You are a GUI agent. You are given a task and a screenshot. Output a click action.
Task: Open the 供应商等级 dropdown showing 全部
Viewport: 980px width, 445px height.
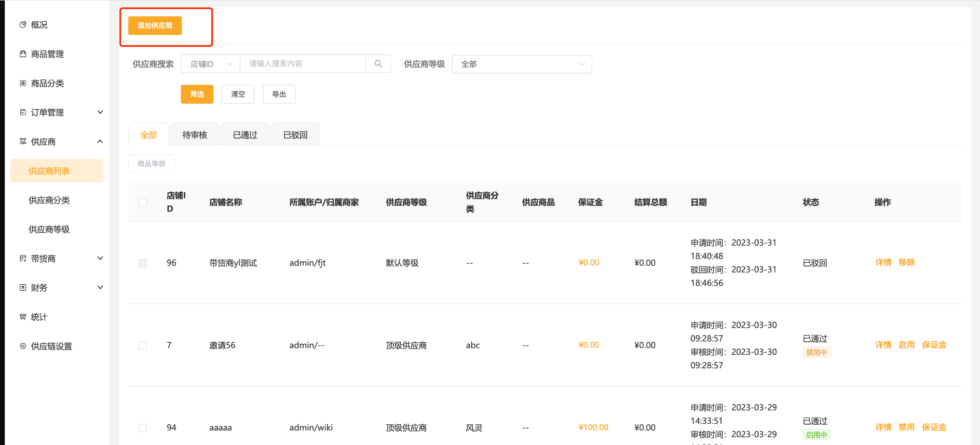pos(522,64)
